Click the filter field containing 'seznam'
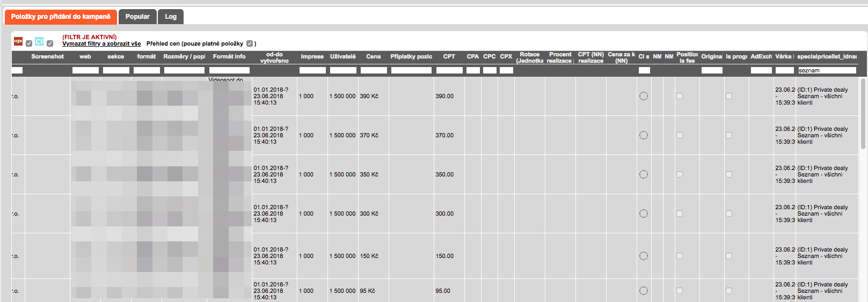This screenshot has height=302, width=868. point(827,70)
